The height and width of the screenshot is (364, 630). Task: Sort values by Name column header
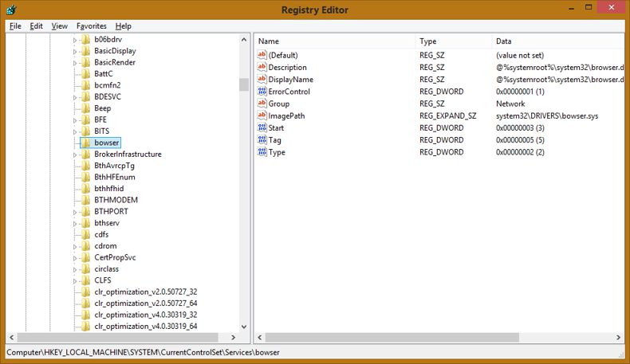pos(335,41)
